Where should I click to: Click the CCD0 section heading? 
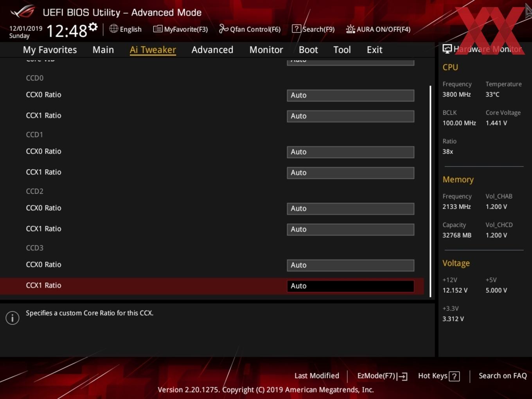[34, 78]
